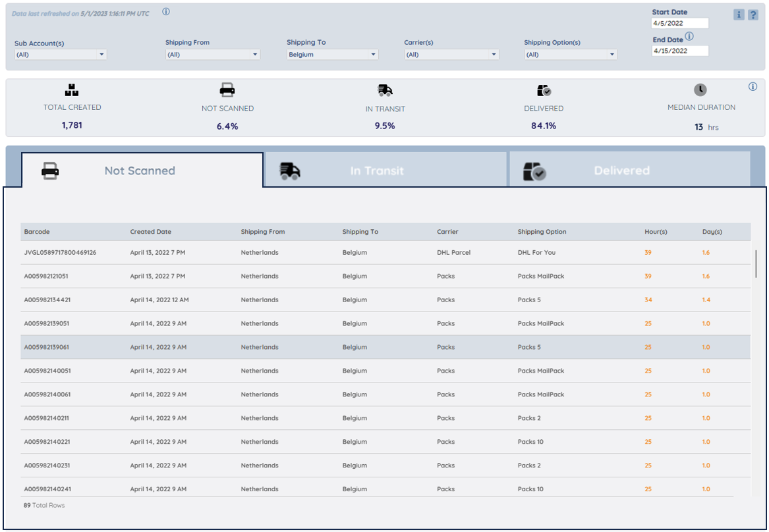Viewport: 769px width, 532px height.
Task: Click the 1,781 total created value
Action: pyautogui.click(x=72, y=125)
